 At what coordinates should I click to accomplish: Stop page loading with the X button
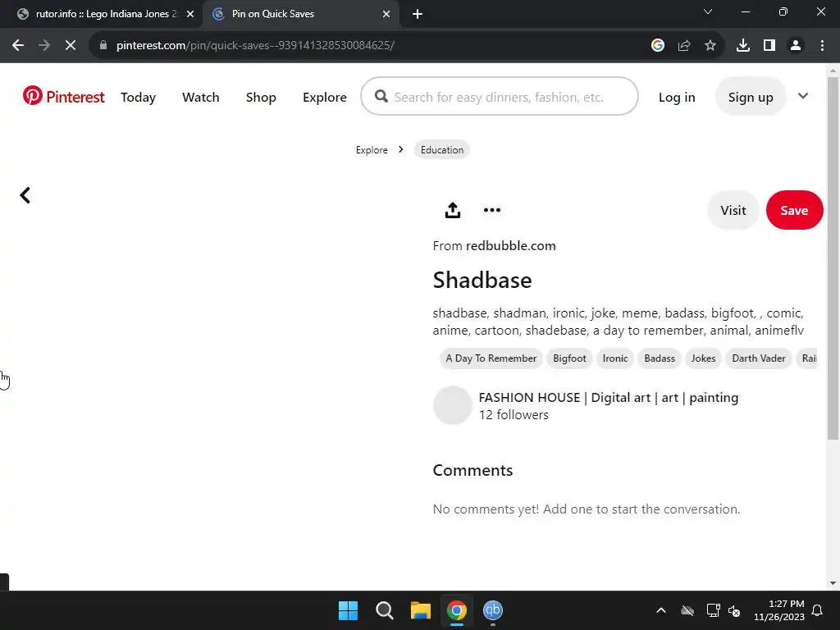tap(71, 46)
